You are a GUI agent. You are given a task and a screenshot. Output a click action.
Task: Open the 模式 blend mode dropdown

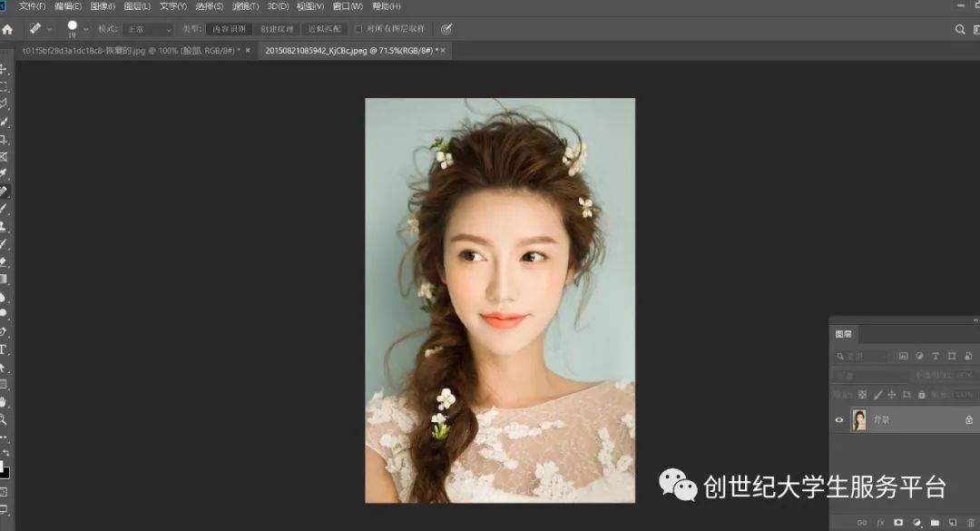tap(148, 29)
